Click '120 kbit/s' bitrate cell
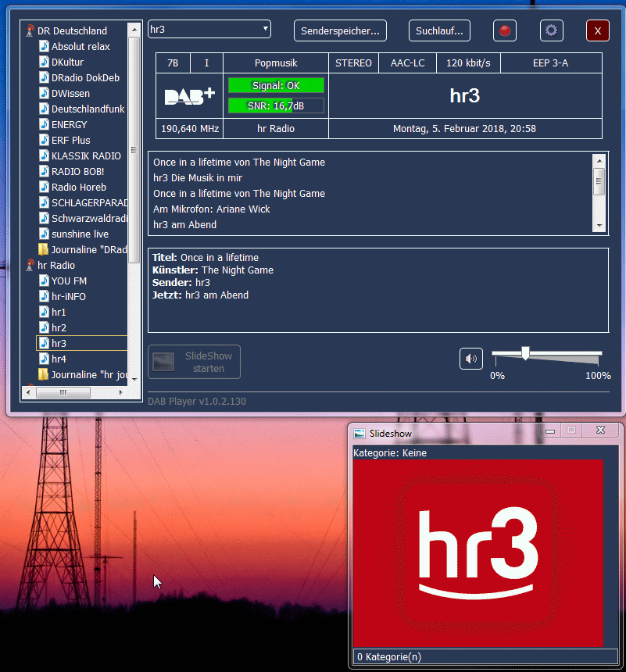The width and height of the screenshot is (626, 672). (x=468, y=63)
